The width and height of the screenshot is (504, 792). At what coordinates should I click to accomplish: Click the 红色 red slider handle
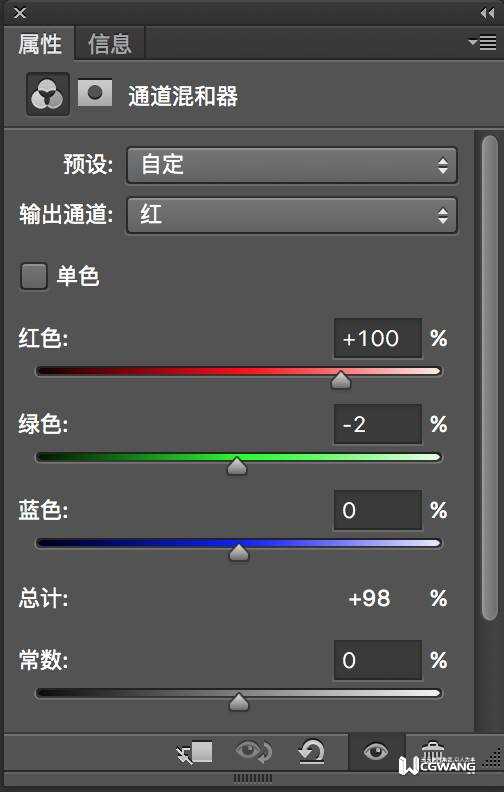pos(341,380)
